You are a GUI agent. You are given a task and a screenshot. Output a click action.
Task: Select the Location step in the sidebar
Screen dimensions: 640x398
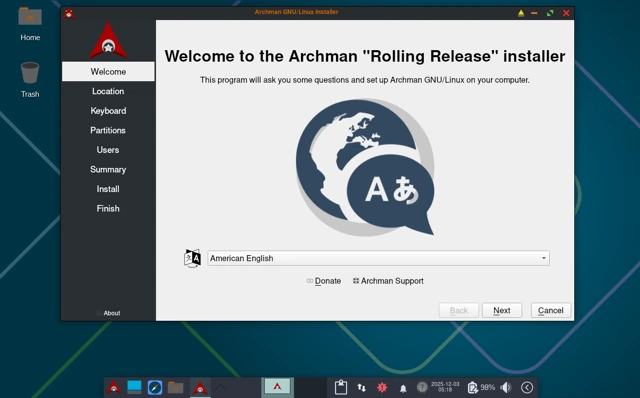click(x=108, y=91)
